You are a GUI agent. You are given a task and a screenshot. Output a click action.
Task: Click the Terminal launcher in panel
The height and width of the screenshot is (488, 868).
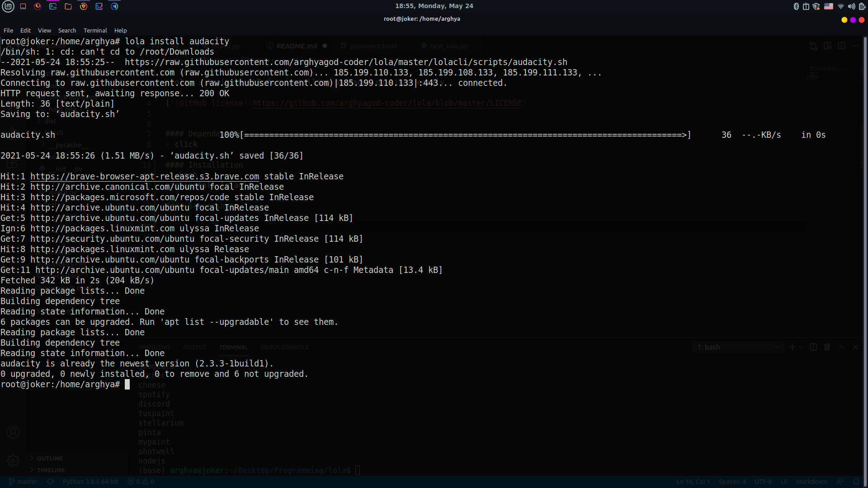(x=53, y=6)
